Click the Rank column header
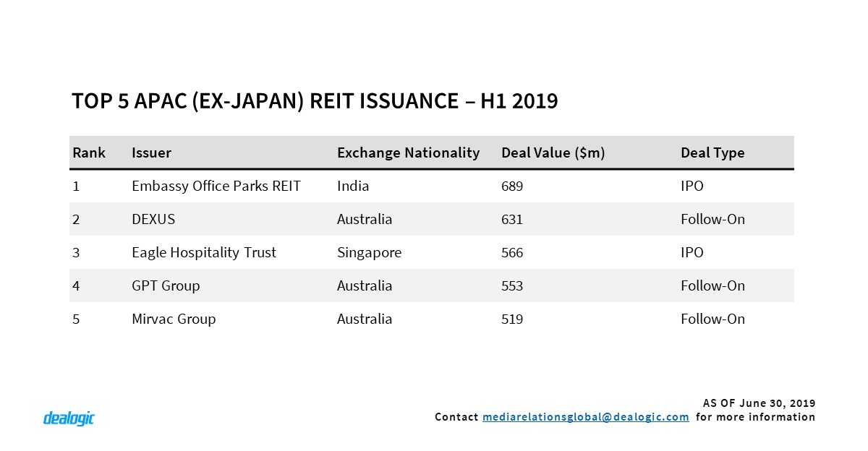Image resolution: width=868 pixels, height=451 pixels. 88,153
